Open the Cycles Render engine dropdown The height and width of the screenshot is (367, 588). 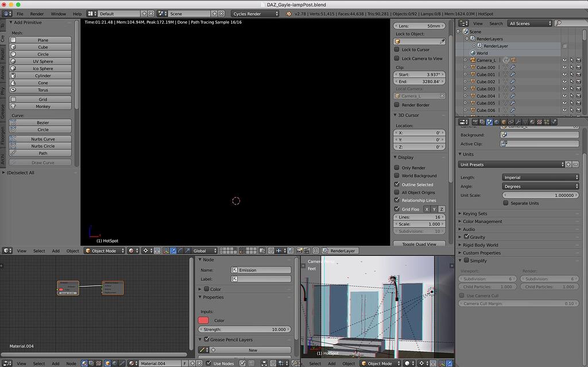click(255, 14)
